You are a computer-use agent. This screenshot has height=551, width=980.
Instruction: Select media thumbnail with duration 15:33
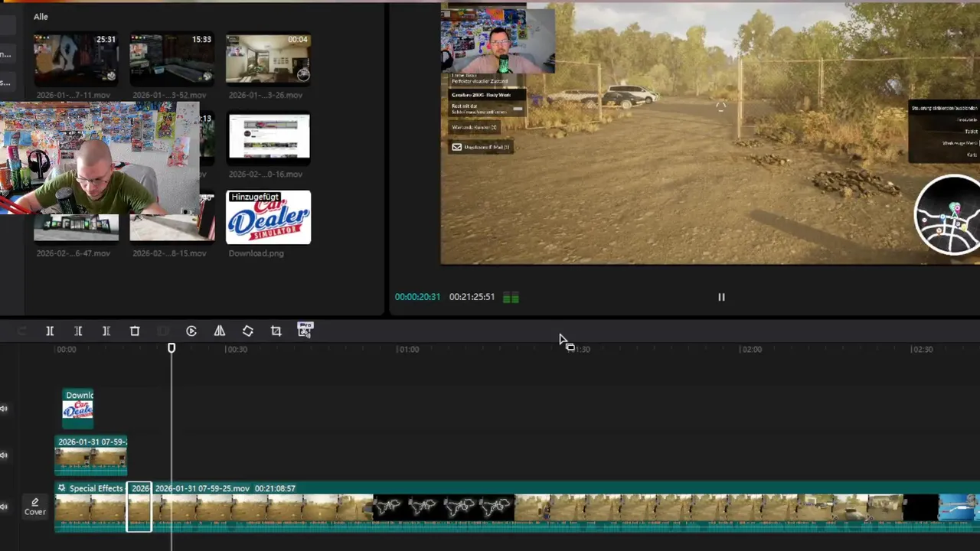[x=171, y=58]
